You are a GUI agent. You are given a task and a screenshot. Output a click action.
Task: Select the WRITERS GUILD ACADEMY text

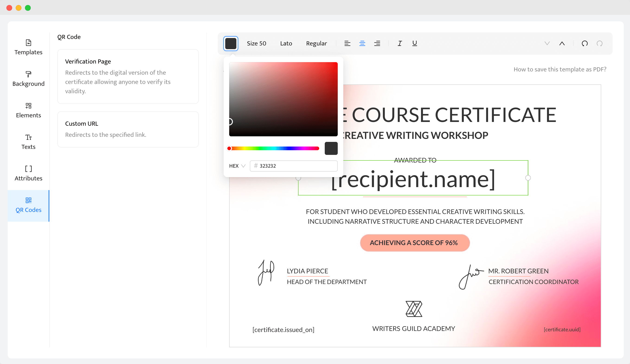(414, 329)
